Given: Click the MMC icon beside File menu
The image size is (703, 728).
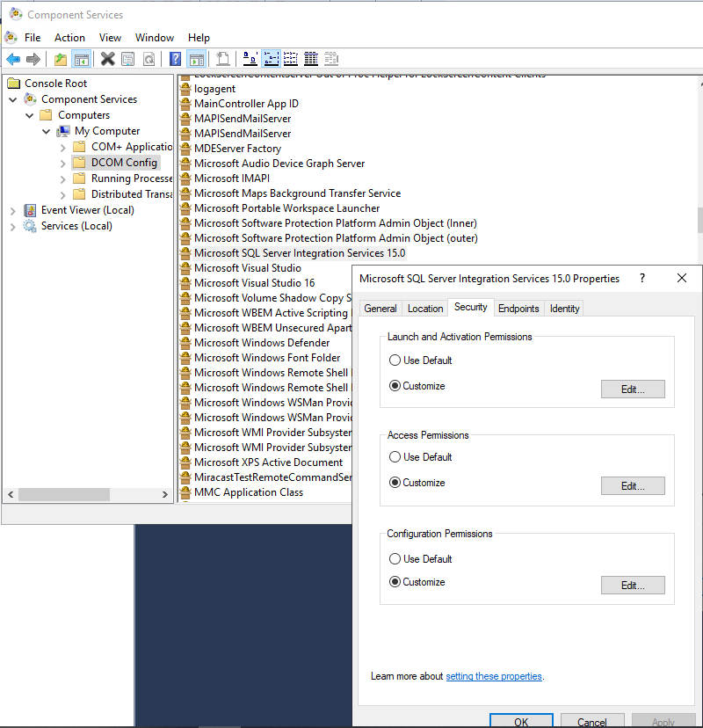Looking at the screenshot, I should 11,37.
